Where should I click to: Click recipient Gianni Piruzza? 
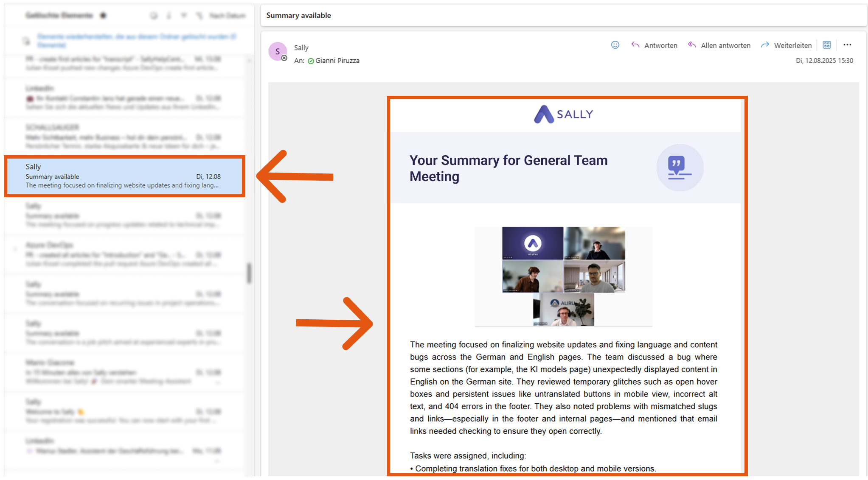337,61
